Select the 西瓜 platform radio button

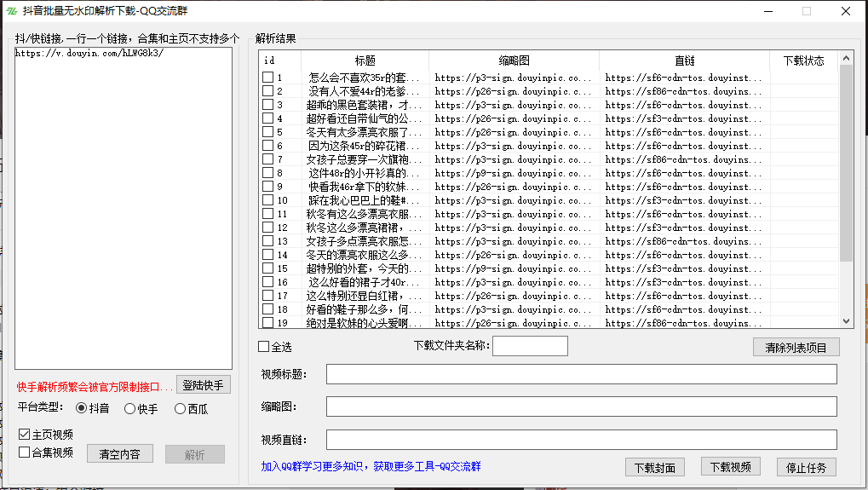[180, 408]
